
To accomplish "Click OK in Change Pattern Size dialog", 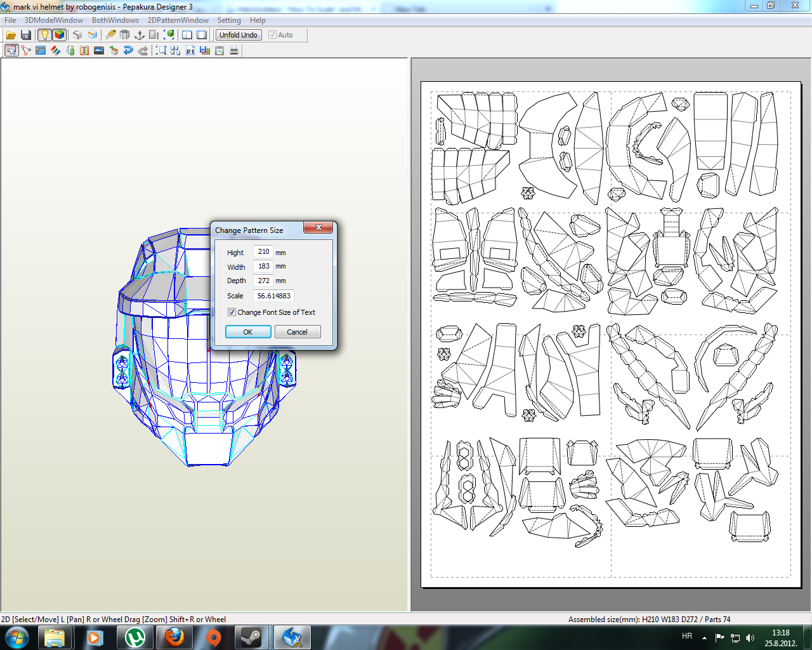I will (x=248, y=332).
